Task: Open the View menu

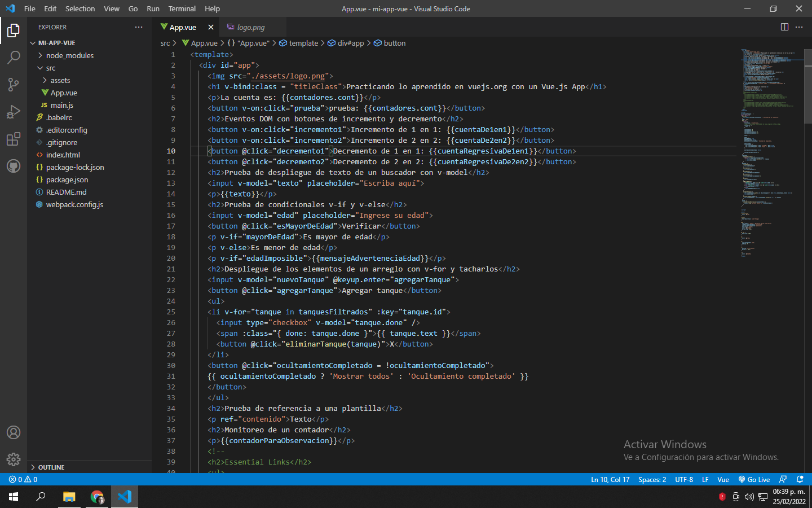Action: 112,8
